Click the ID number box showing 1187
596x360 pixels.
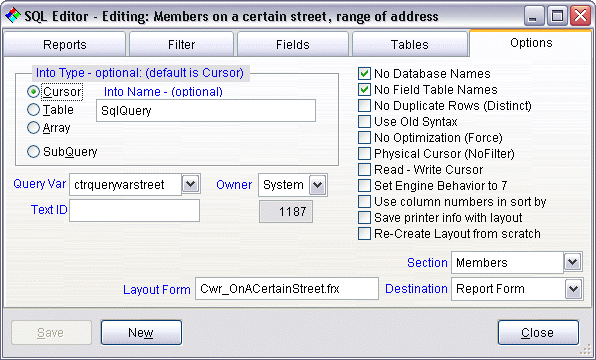pyautogui.click(x=286, y=211)
